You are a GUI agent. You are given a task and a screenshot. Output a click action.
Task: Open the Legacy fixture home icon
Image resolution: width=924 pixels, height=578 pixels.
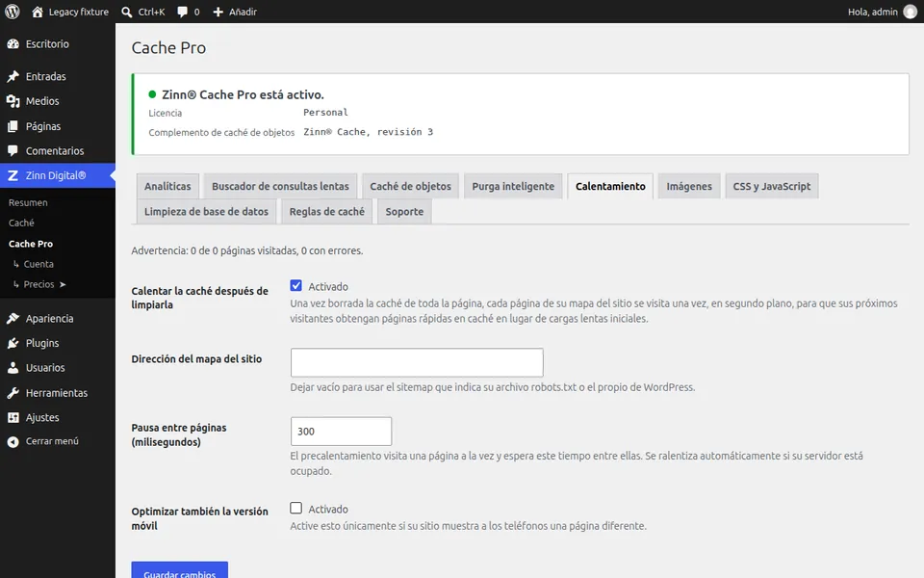[38, 12]
